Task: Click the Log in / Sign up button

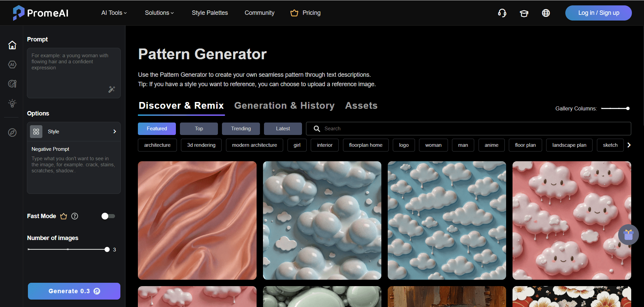Action: tap(598, 13)
